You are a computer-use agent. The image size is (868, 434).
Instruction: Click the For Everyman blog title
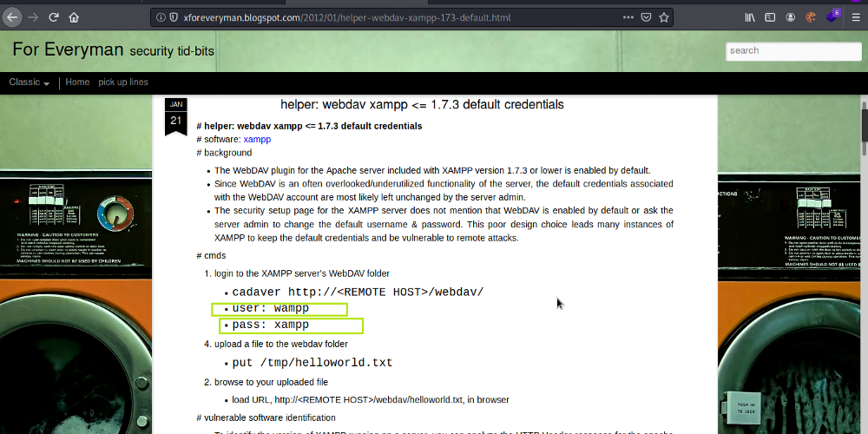point(68,49)
